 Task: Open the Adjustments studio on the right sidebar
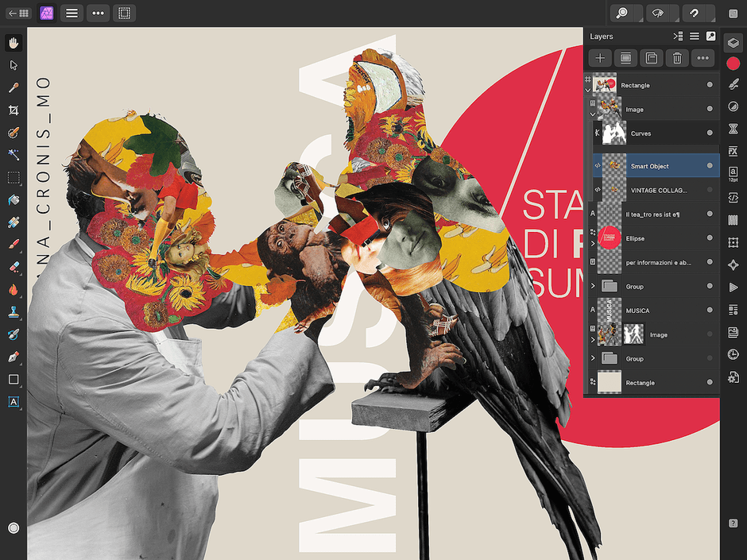[733, 106]
